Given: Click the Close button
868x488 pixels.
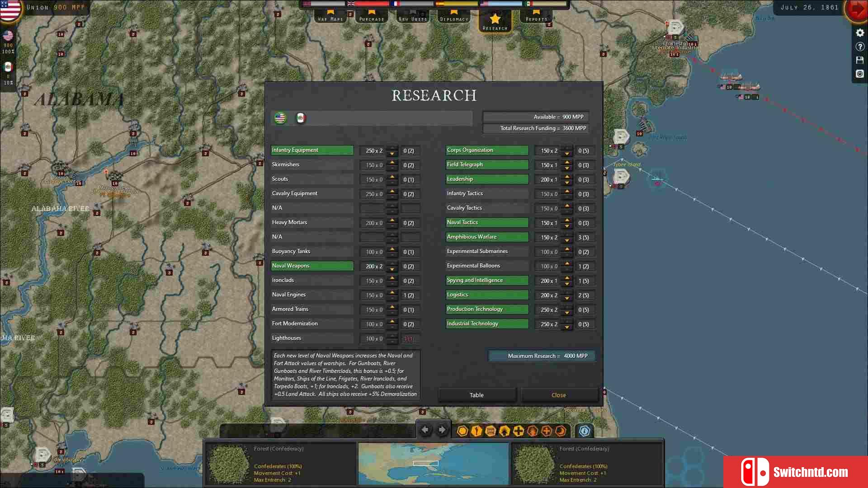Looking at the screenshot, I should pos(558,394).
